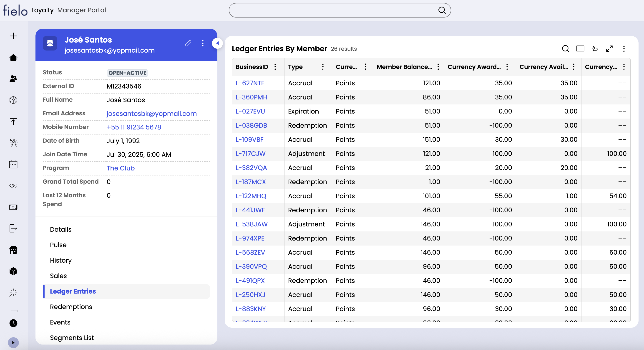Open The Club program link
The width and height of the screenshot is (644, 350).
(121, 168)
